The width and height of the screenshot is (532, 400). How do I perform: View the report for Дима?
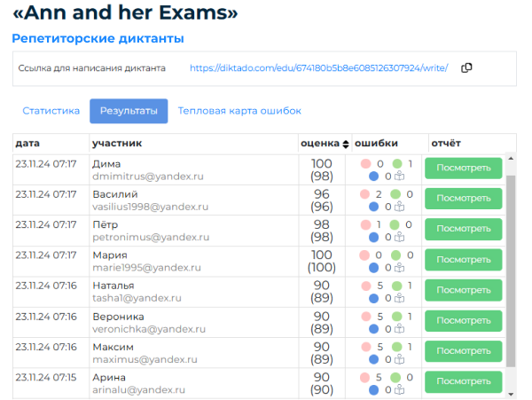(x=464, y=169)
